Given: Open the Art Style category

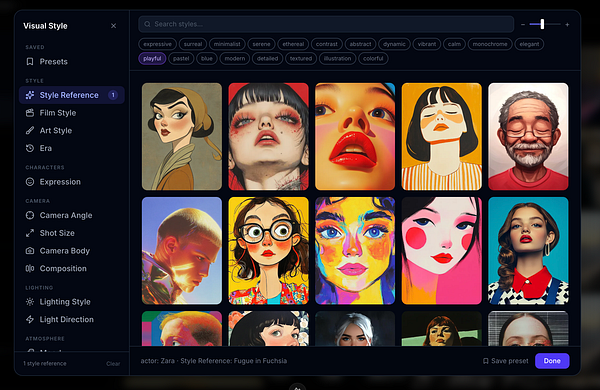Looking at the screenshot, I should 72,131.
